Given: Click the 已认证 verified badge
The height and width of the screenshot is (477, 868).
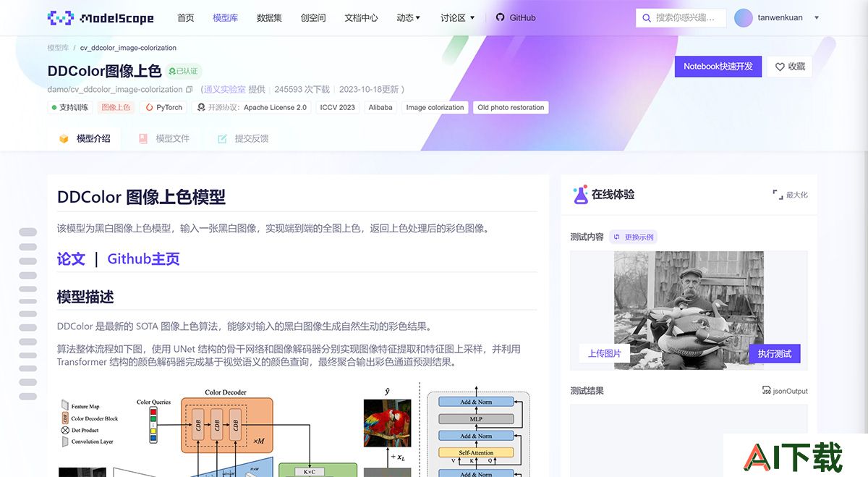Looking at the screenshot, I should (184, 71).
